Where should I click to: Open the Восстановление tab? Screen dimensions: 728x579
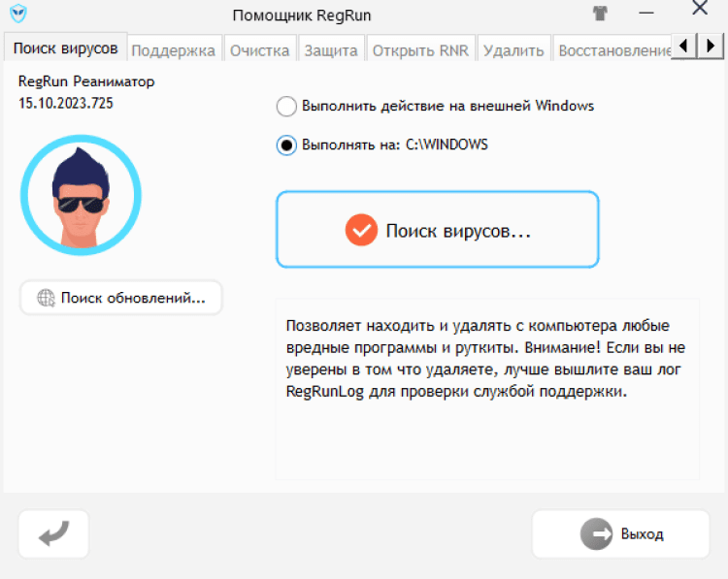click(x=612, y=50)
